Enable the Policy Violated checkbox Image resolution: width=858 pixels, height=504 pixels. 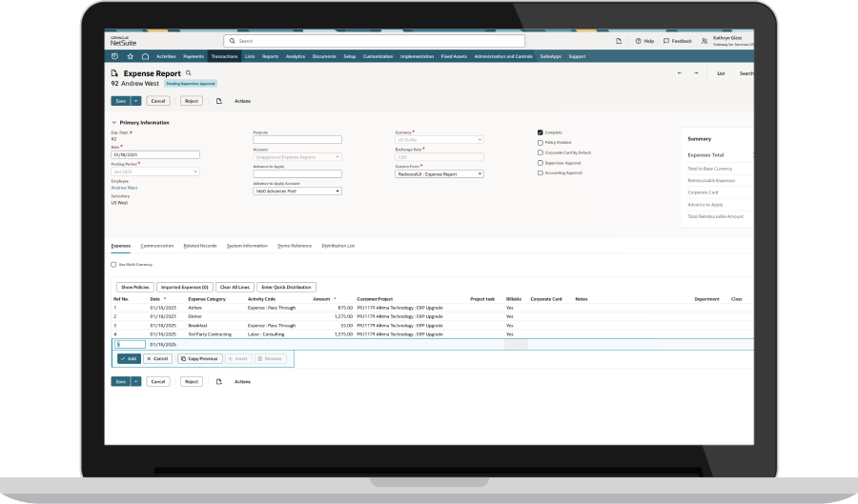pos(541,143)
